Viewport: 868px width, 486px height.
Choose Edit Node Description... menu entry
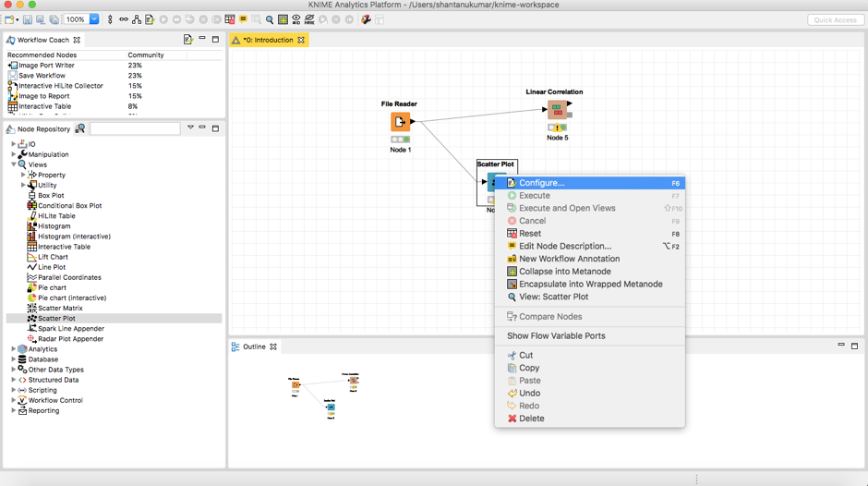(x=589, y=246)
